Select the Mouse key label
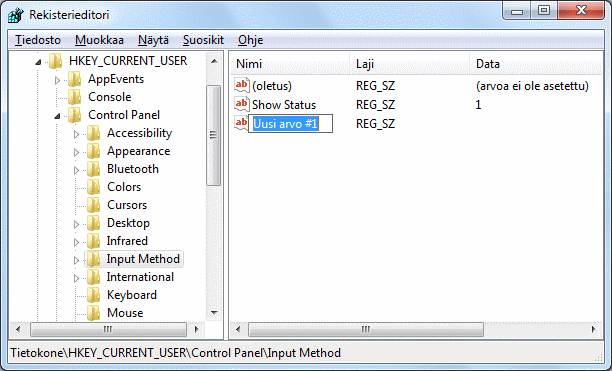612x371 pixels. click(125, 313)
